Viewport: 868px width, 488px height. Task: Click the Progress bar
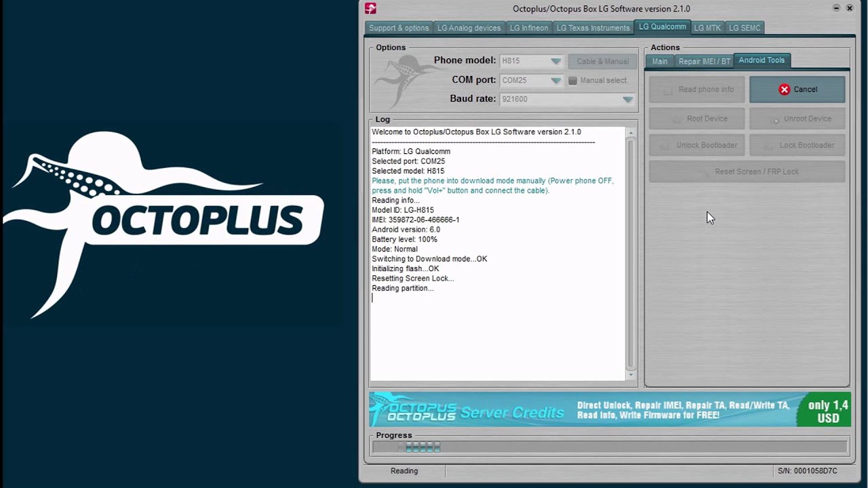point(609,447)
